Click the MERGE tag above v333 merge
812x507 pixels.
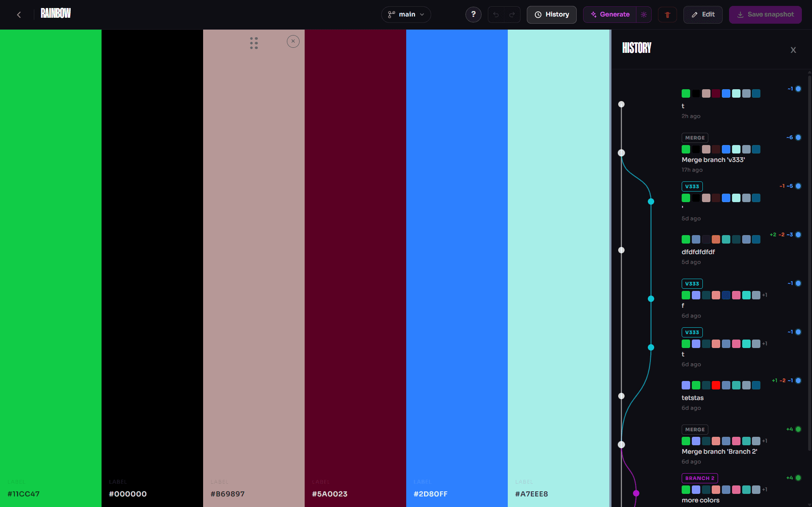tap(695, 138)
